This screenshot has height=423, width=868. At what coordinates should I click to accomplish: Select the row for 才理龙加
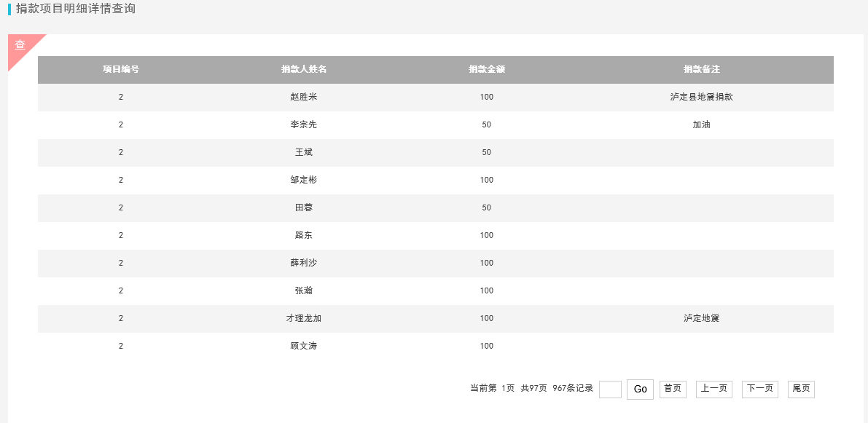pyautogui.click(x=436, y=318)
